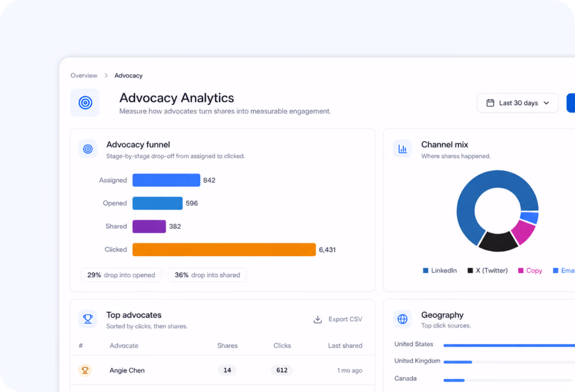The width and height of the screenshot is (575, 392).
Task: Click the download icon next to Export CSV
Action: tap(318, 319)
